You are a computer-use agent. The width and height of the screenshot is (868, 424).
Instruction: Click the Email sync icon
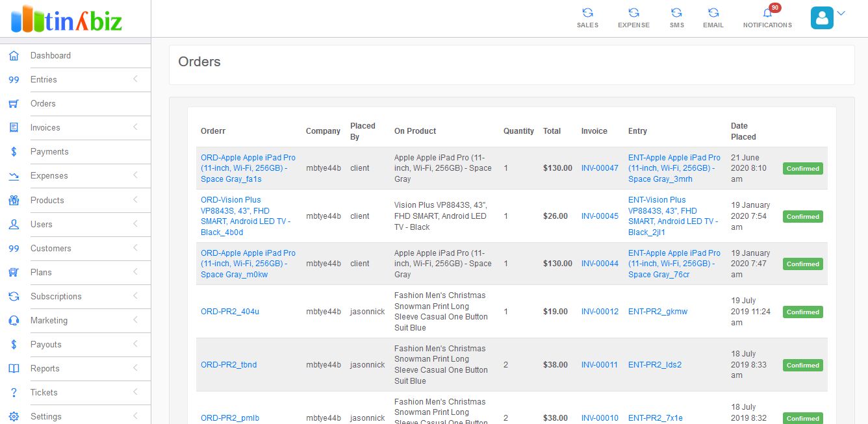[713, 13]
